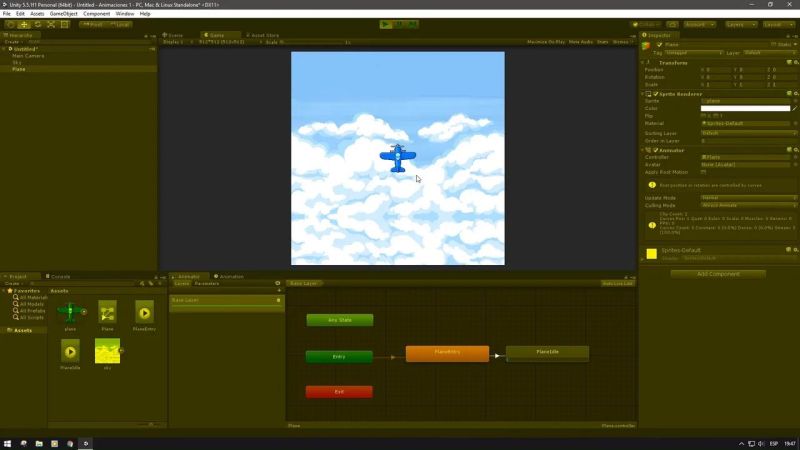Toggle the Local handle rotation button
Image resolution: width=800 pixels, height=450 pixels.
(119, 24)
